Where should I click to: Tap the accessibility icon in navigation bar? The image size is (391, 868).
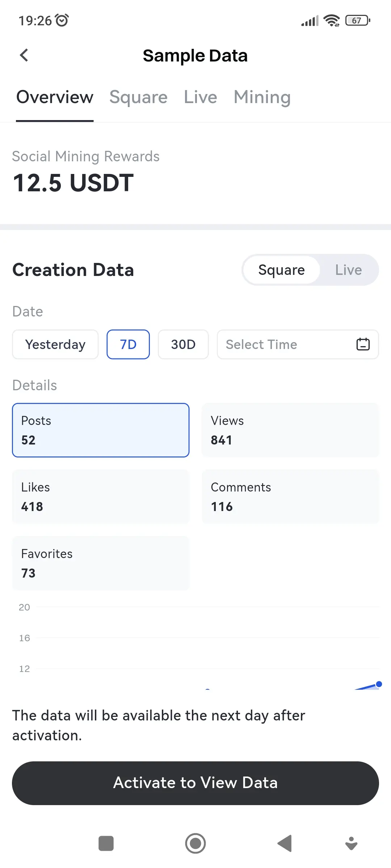pos(351,843)
